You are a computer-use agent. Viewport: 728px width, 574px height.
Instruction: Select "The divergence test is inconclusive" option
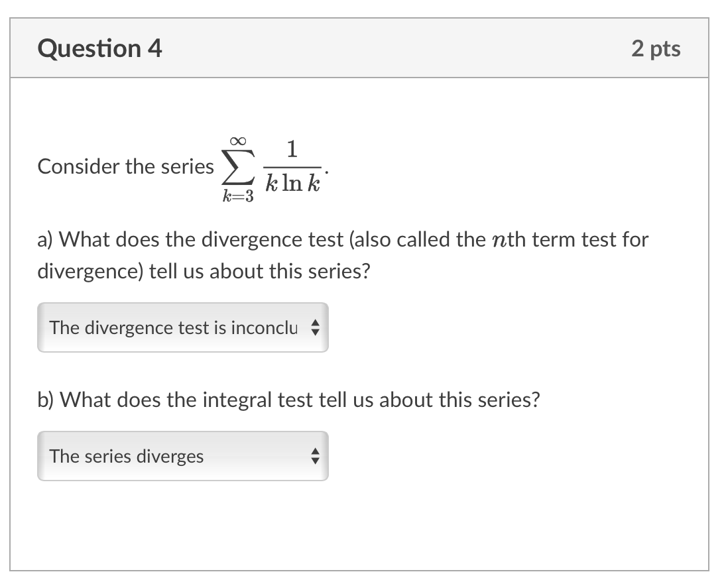174,327
